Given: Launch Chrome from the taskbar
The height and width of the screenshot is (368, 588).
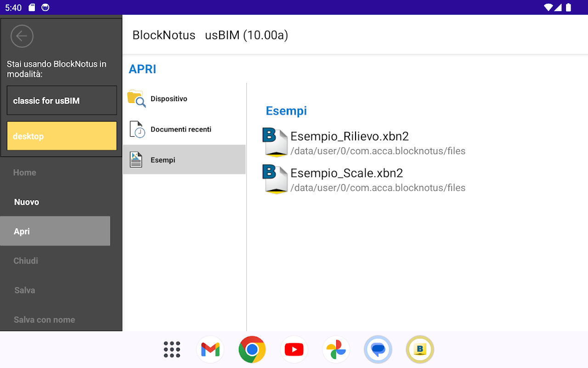Looking at the screenshot, I should tap(252, 350).
